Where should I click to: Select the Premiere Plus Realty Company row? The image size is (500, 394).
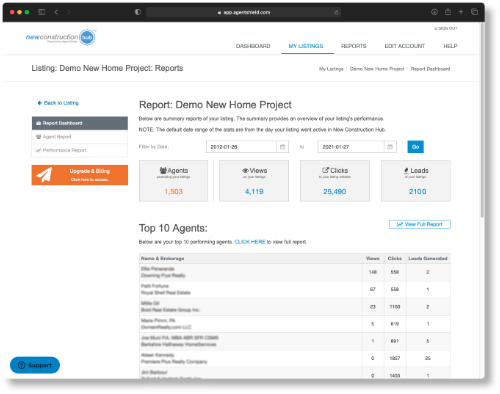pos(295,358)
